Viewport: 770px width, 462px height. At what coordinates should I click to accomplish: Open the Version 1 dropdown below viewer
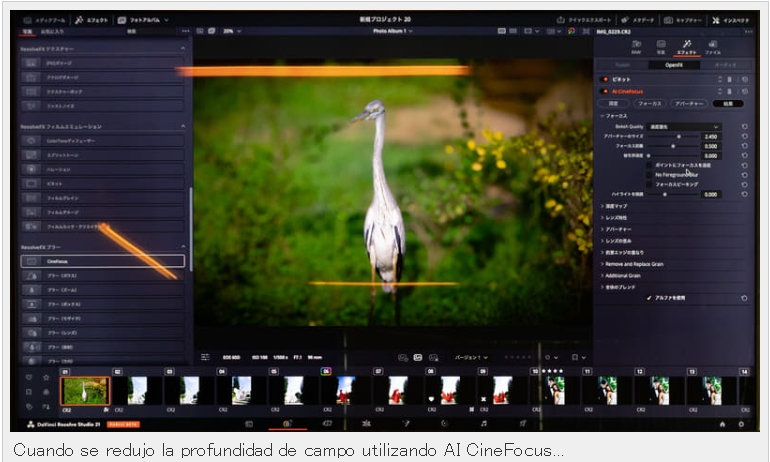(x=471, y=357)
